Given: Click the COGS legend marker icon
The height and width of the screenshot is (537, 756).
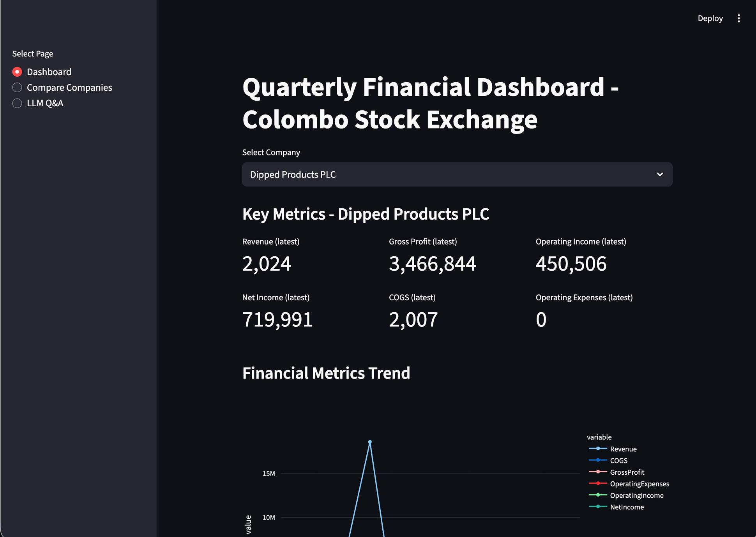Looking at the screenshot, I should [597, 460].
